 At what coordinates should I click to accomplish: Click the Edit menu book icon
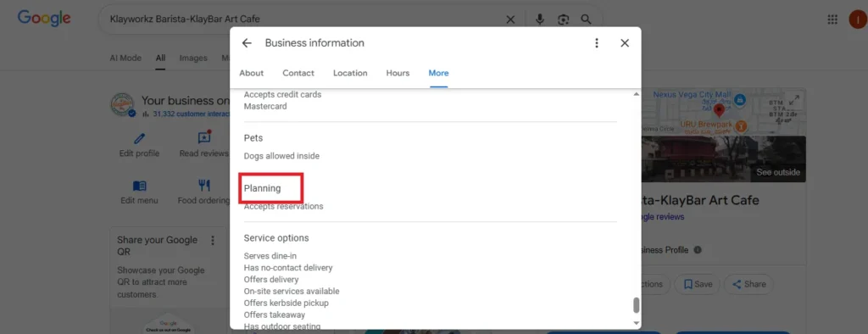click(x=140, y=186)
